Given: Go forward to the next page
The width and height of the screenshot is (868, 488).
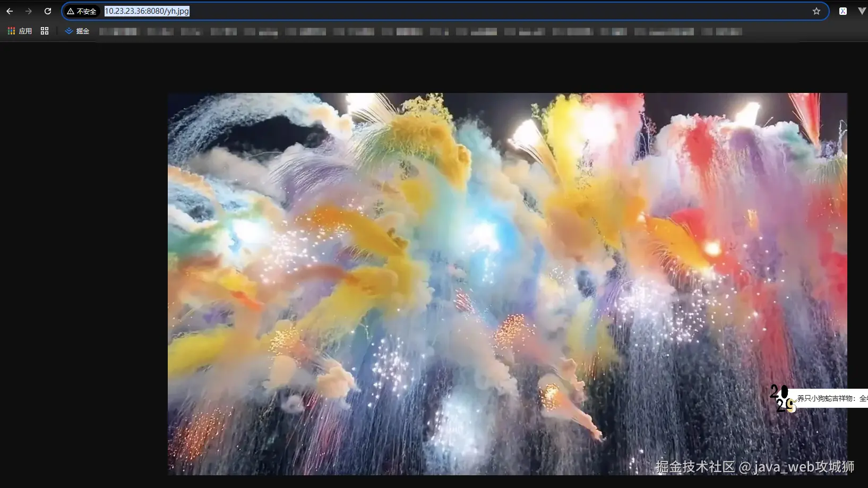Looking at the screenshot, I should (29, 11).
